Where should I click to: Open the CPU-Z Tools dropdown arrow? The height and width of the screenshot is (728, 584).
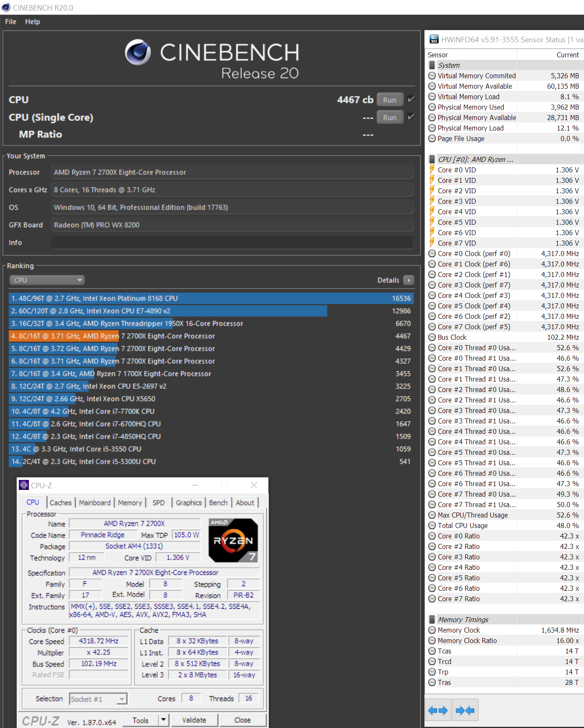click(x=163, y=720)
